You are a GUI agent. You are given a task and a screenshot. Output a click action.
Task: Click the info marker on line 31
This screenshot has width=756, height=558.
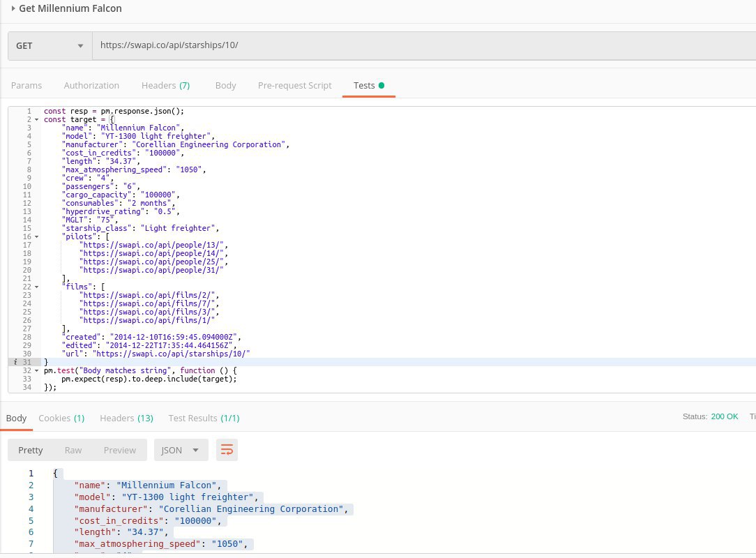15,362
